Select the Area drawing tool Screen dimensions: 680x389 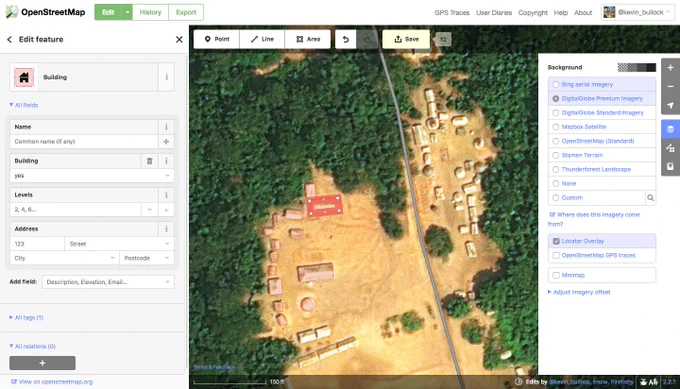[x=308, y=39]
